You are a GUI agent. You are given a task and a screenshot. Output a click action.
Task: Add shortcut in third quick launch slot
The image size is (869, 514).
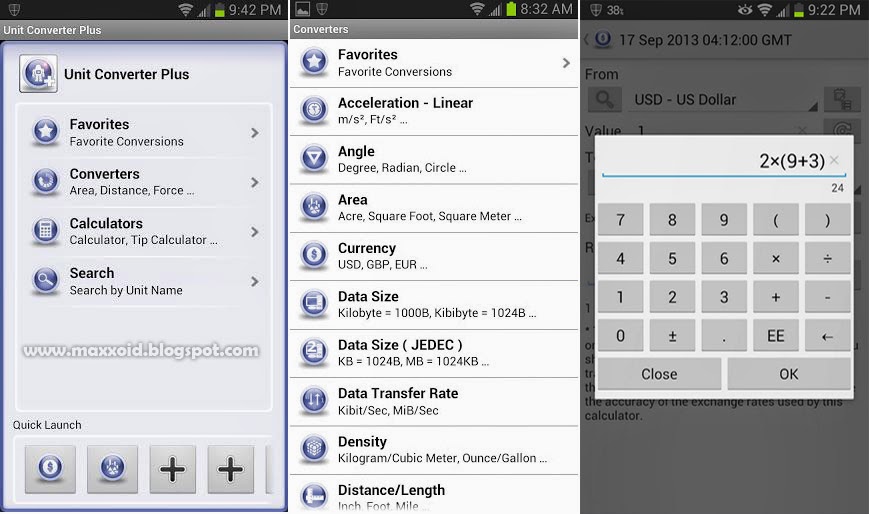[x=172, y=469]
